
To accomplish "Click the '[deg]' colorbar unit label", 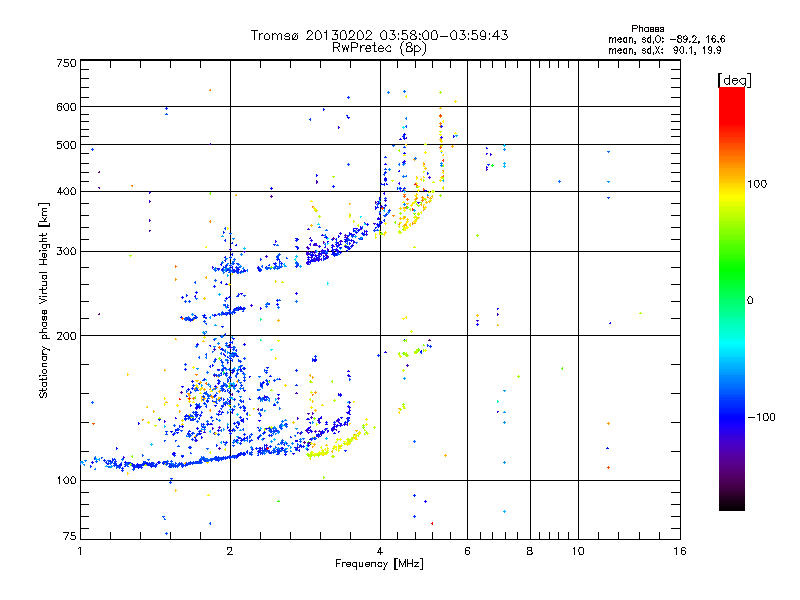I will [x=734, y=80].
